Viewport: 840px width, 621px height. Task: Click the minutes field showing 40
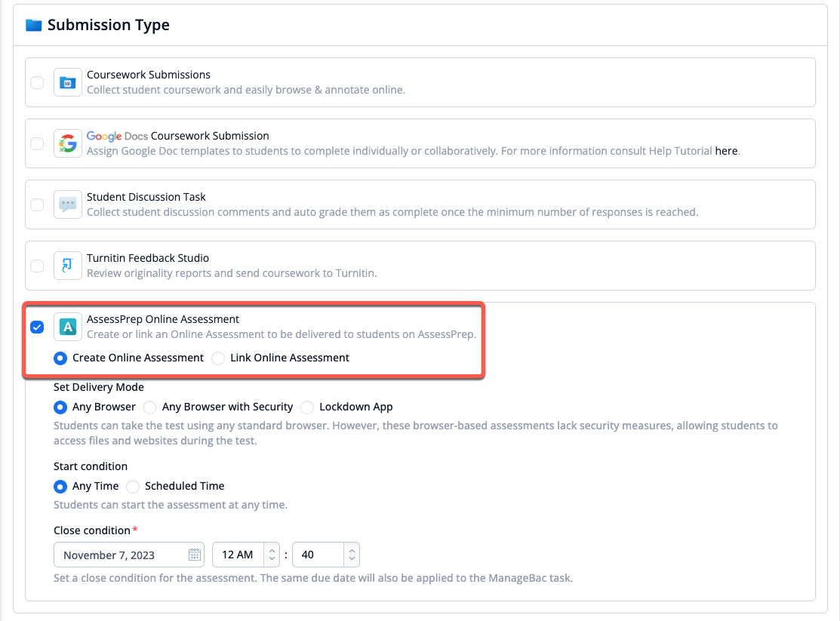pyautogui.click(x=326, y=555)
